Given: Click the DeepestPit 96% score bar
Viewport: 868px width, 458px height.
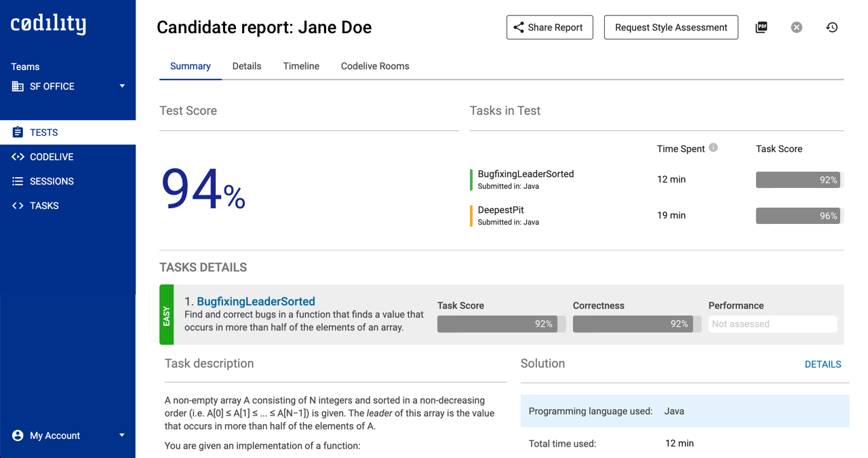Looking at the screenshot, I should coord(798,216).
